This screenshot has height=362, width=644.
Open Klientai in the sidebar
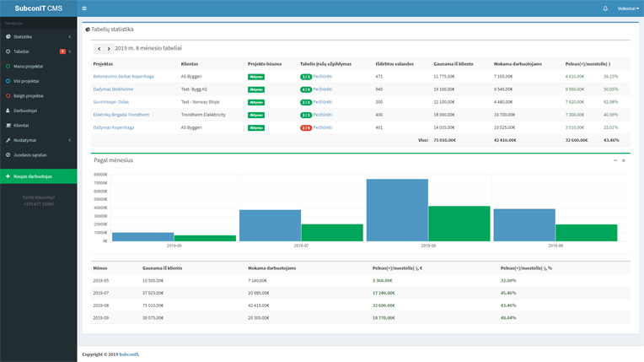click(x=38, y=126)
